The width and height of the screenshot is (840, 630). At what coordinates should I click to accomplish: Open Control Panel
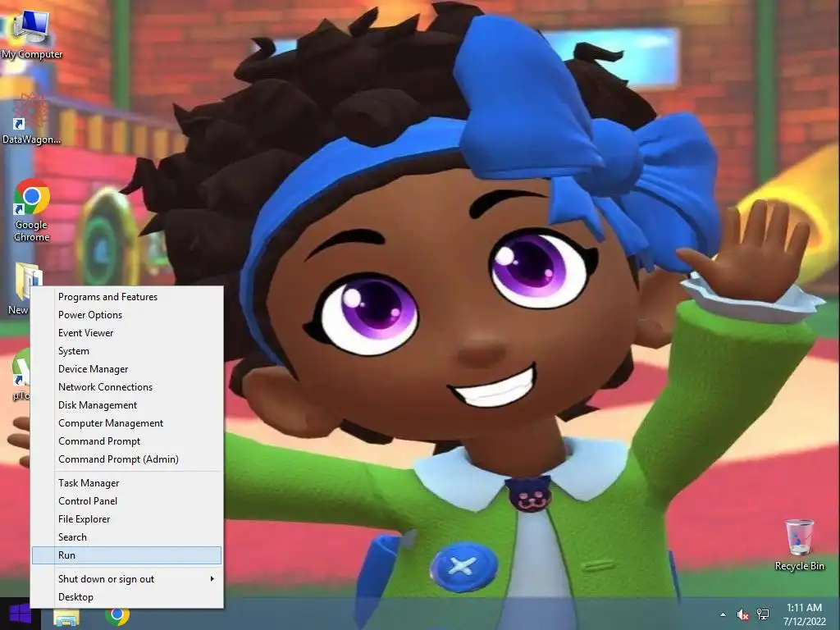pos(126,501)
